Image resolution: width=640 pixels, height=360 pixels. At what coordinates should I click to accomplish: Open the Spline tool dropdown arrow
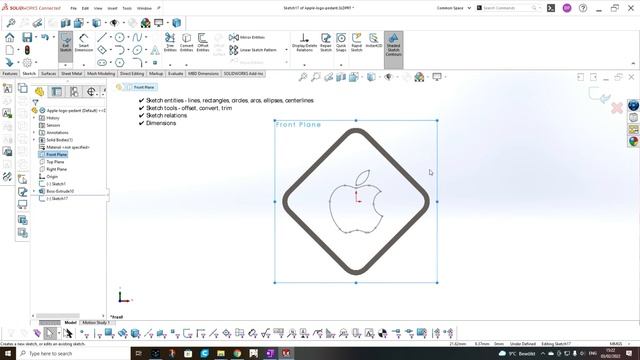tap(146, 37)
